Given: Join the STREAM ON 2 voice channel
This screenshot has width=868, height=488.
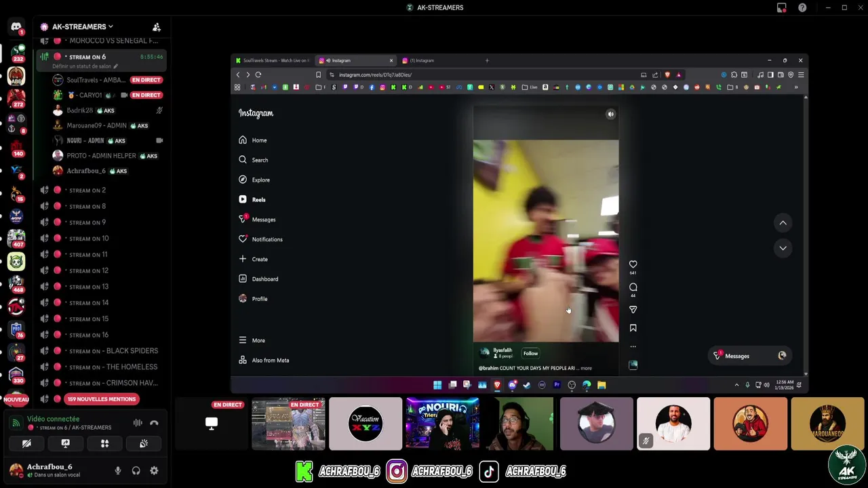Looking at the screenshot, I should coord(102,190).
